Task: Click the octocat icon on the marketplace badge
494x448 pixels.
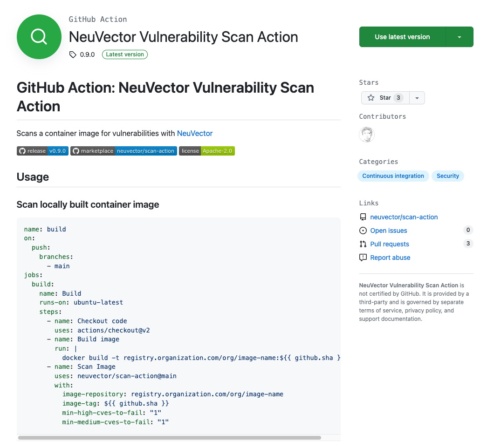Action: click(x=76, y=150)
